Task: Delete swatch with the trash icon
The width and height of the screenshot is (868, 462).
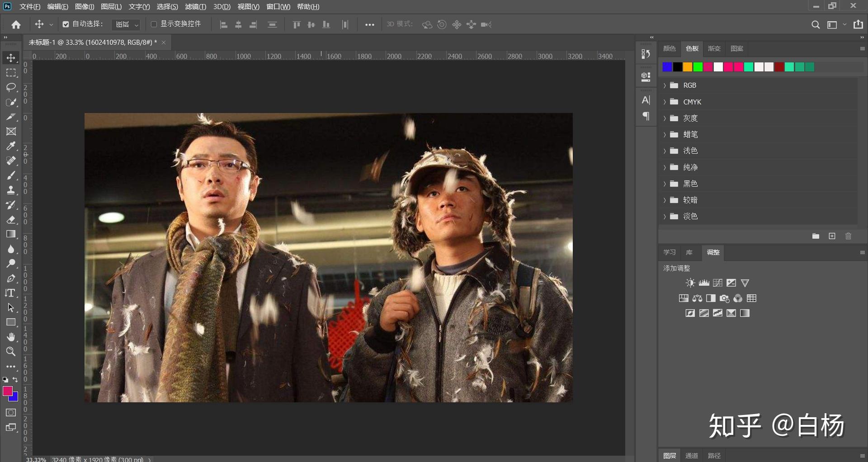Action: tap(849, 236)
